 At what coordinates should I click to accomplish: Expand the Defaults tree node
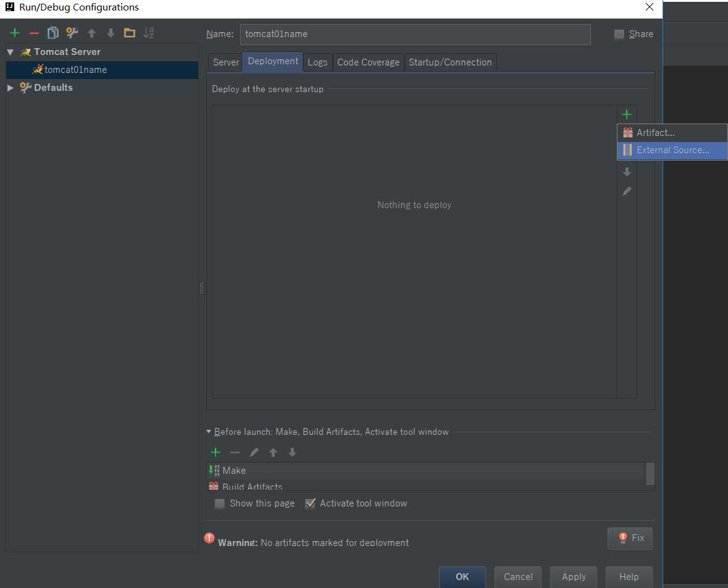[x=10, y=87]
